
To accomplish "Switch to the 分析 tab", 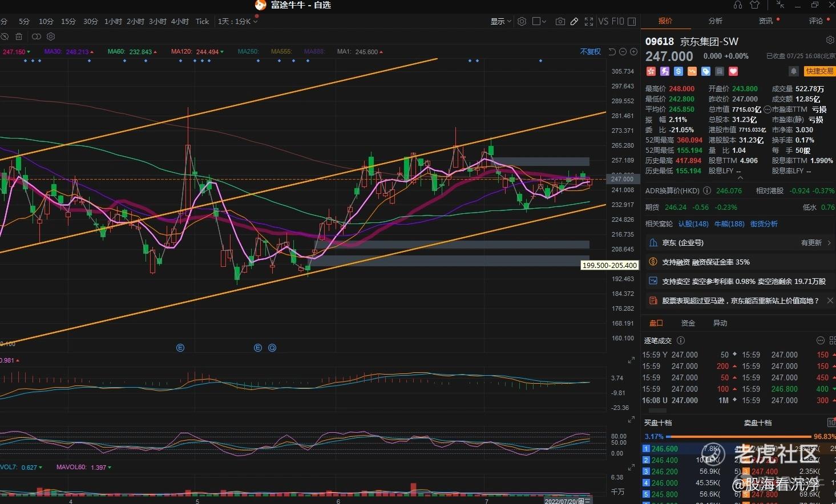I will coord(715,21).
